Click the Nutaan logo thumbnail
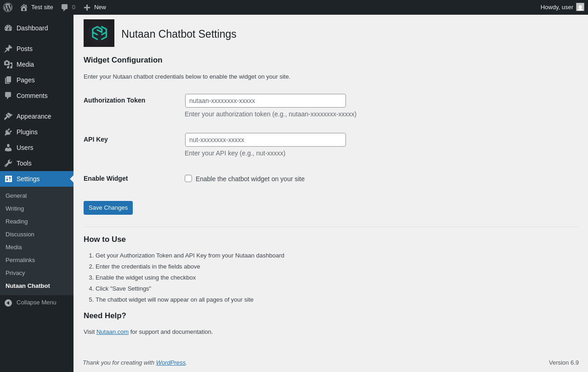 click(x=99, y=33)
